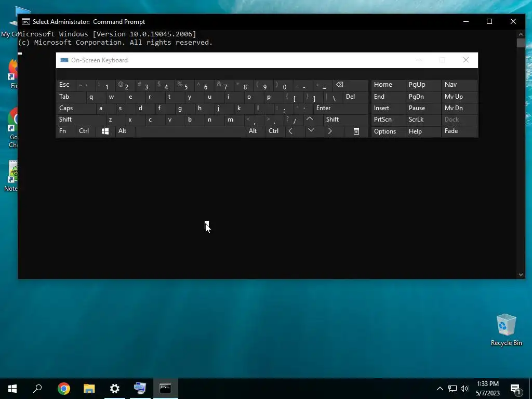Click the taskbar clock showing 1:33 PM
Viewport: 532px width, 399px height.
click(x=487, y=389)
